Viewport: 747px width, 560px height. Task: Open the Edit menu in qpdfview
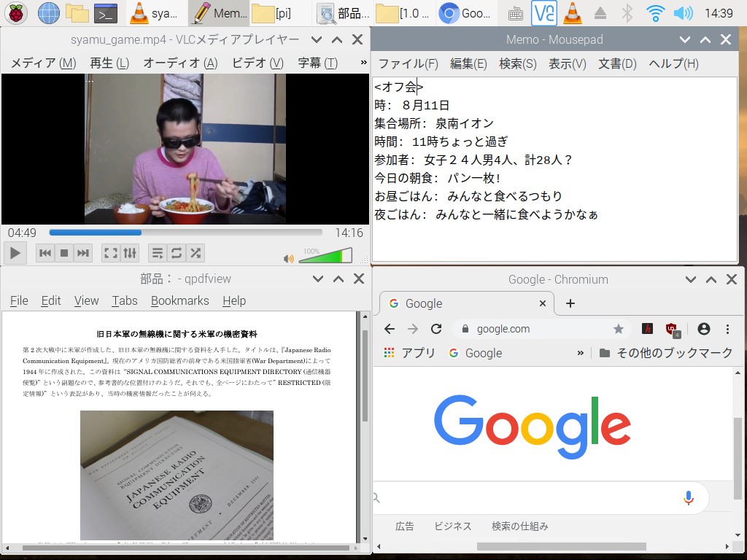51,301
